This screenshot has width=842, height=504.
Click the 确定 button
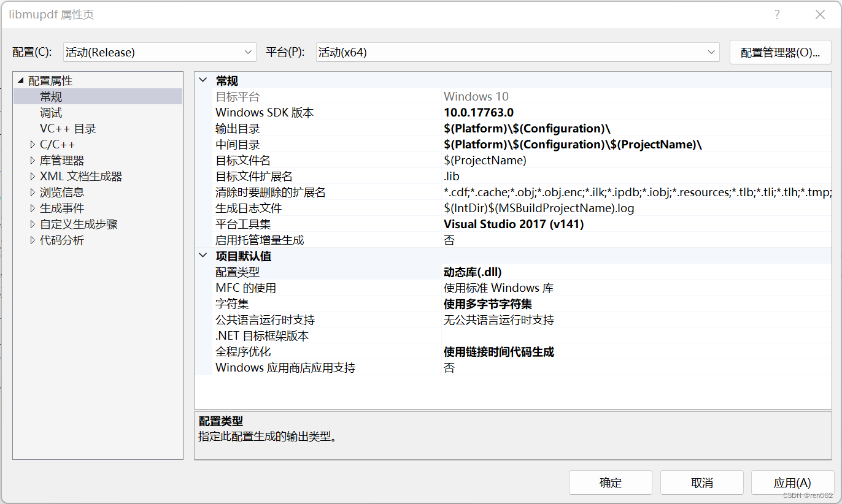coord(610,483)
